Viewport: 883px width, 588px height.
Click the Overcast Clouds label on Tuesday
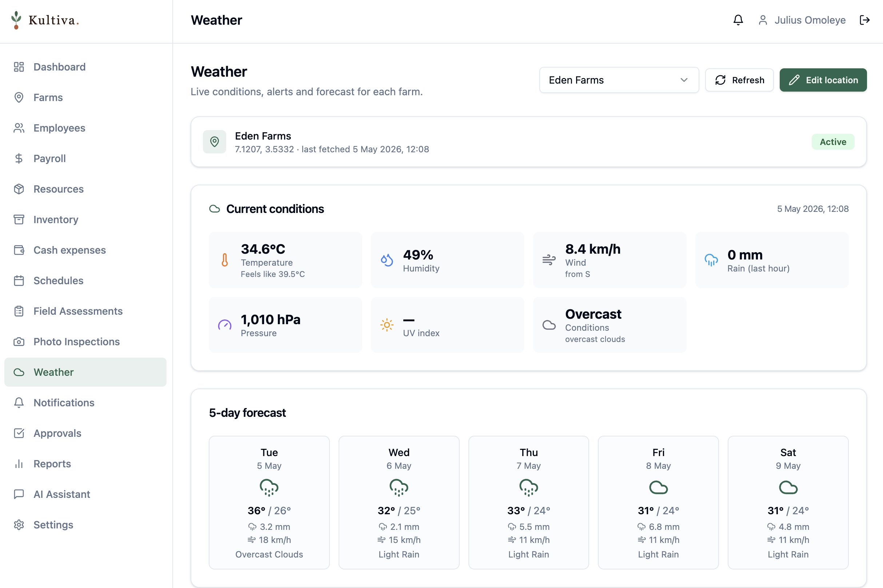point(269,555)
